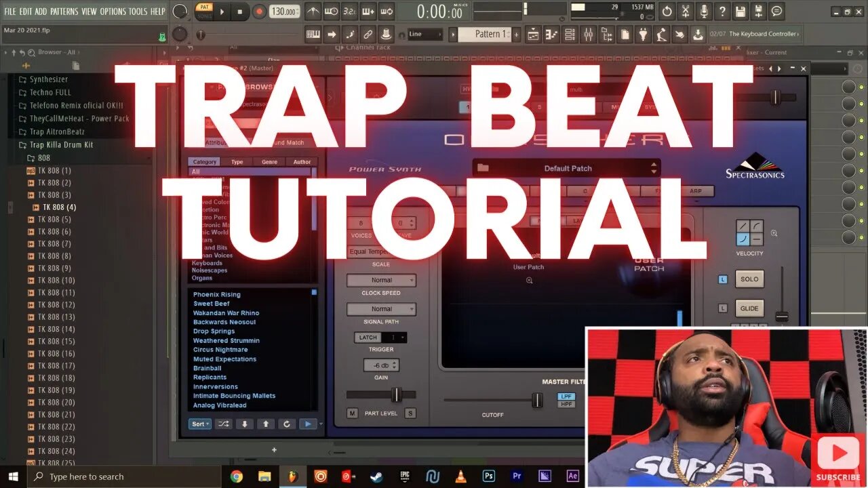Adjust the Master Filter Cutoff slider handle

(537, 401)
